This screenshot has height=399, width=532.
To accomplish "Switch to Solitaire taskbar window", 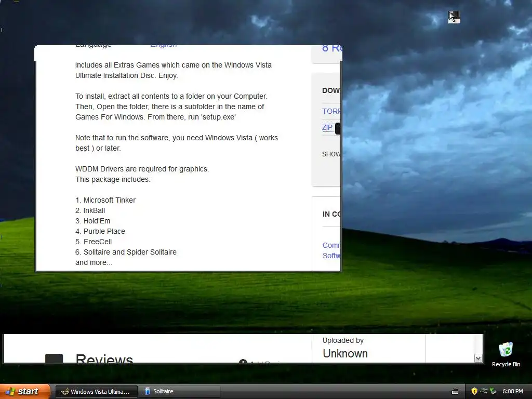I will click(180, 392).
